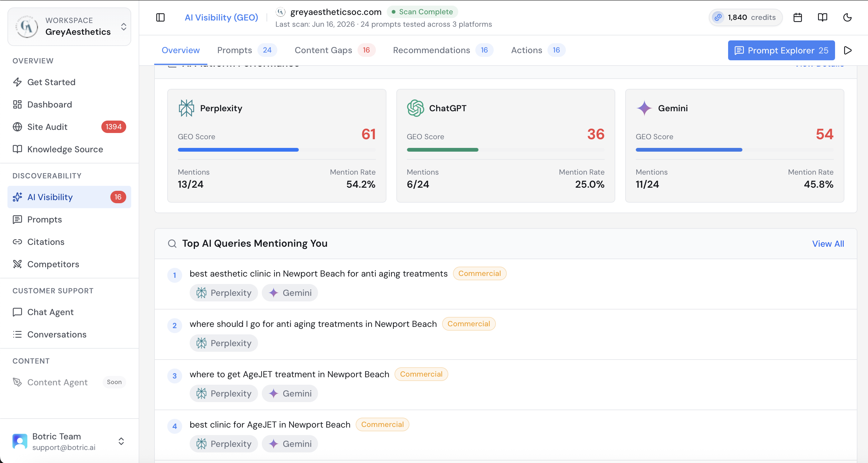The width and height of the screenshot is (868, 463).
Task: Click the greyaestheticsoc.com favicon
Action: [x=281, y=12]
